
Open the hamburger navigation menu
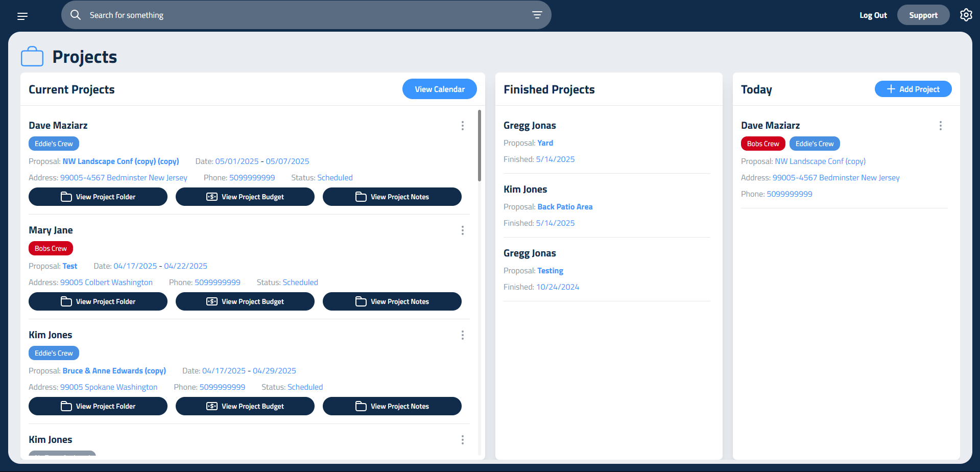(x=22, y=16)
